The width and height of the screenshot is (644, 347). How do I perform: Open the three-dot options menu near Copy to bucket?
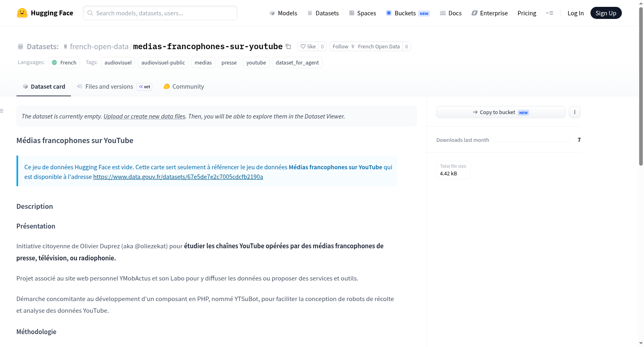[x=575, y=112]
